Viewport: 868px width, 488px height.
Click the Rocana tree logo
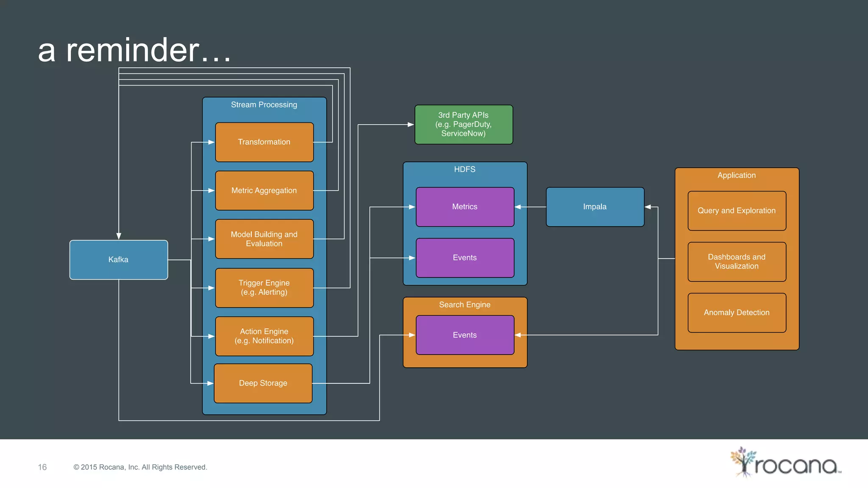coord(743,462)
